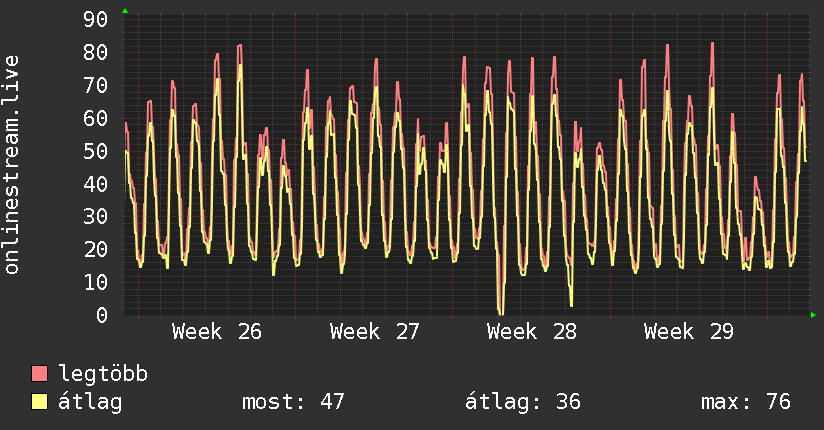Click the green arrow atop the y-axis
824x430 pixels.
click(x=125, y=11)
